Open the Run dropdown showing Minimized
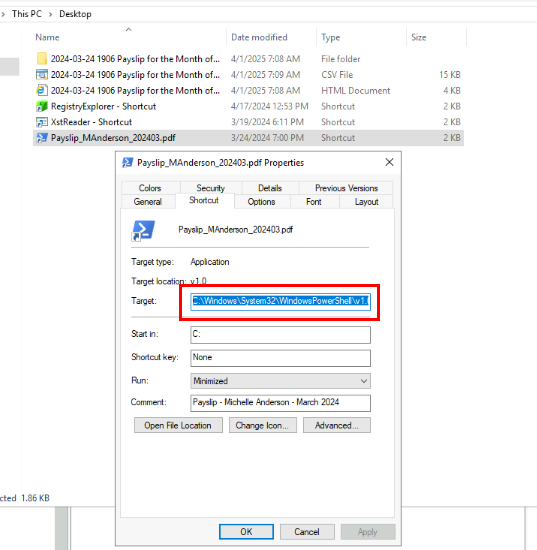Screen dimensions: 537x550 coord(280,381)
